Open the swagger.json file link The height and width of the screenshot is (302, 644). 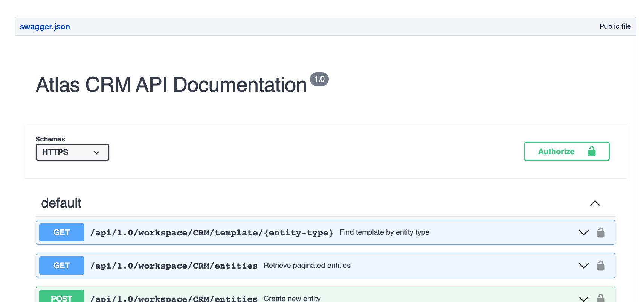45,27
